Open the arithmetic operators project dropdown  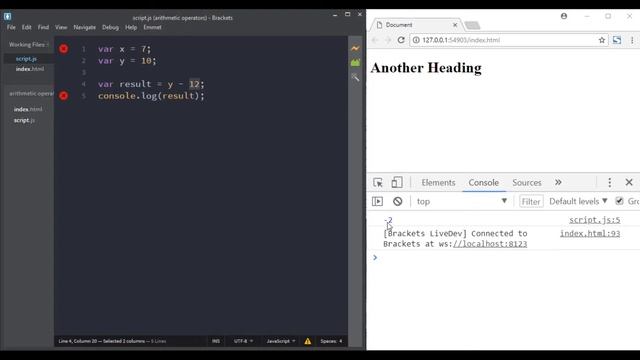coord(31,93)
